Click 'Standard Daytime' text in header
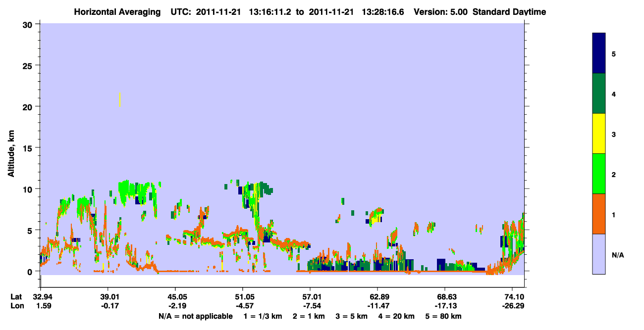 point(509,12)
